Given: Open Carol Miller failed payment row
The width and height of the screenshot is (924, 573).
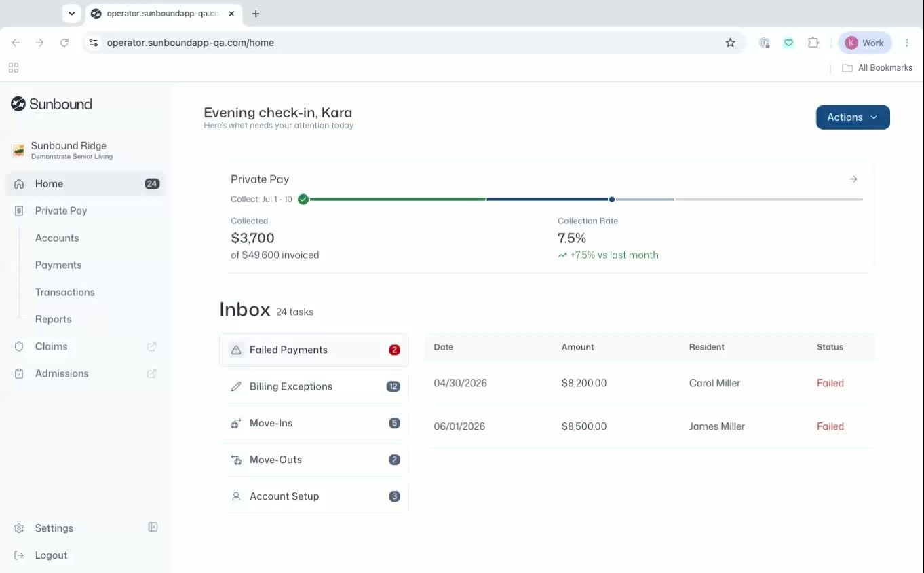Looking at the screenshot, I should pos(650,383).
